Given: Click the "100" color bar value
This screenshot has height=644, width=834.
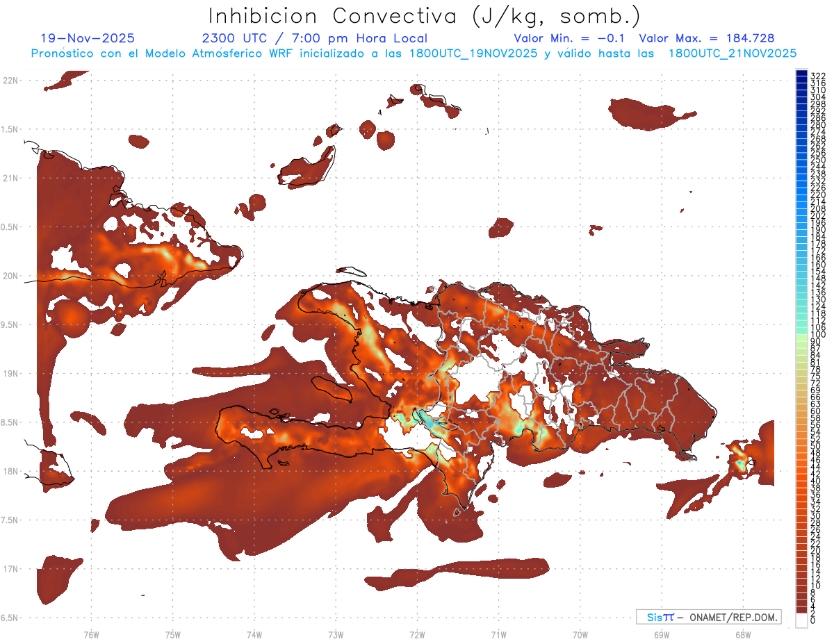Looking at the screenshot, I should coord(818,335).
